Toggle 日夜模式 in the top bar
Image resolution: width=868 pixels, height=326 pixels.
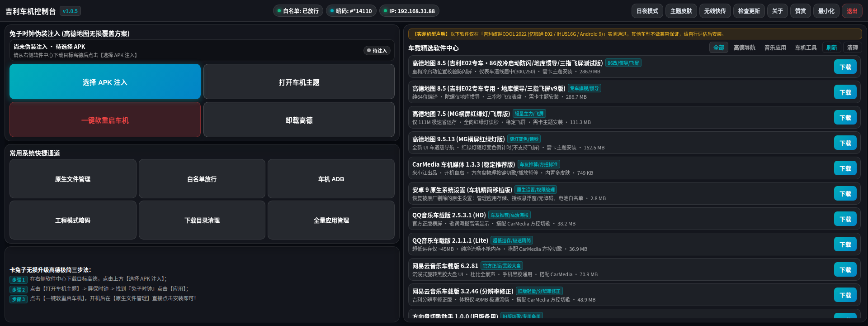[x=647, y=11]
